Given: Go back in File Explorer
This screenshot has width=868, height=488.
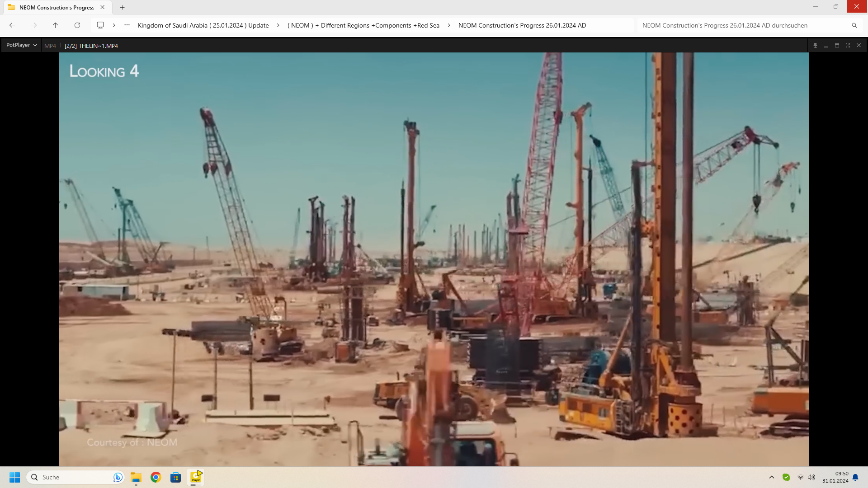Looking at the screenshot, I should click(x=12, y=25).
